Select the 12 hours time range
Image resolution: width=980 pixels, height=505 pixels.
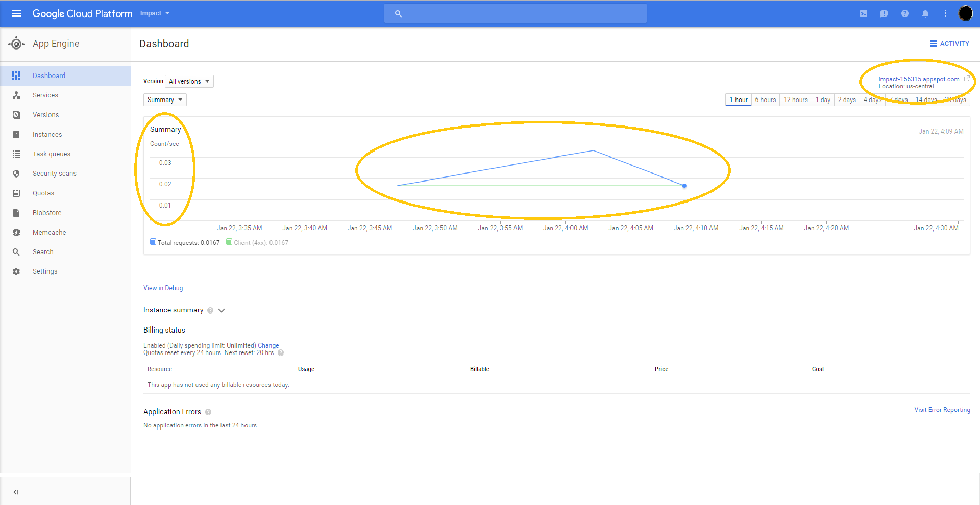pos(796,100)
